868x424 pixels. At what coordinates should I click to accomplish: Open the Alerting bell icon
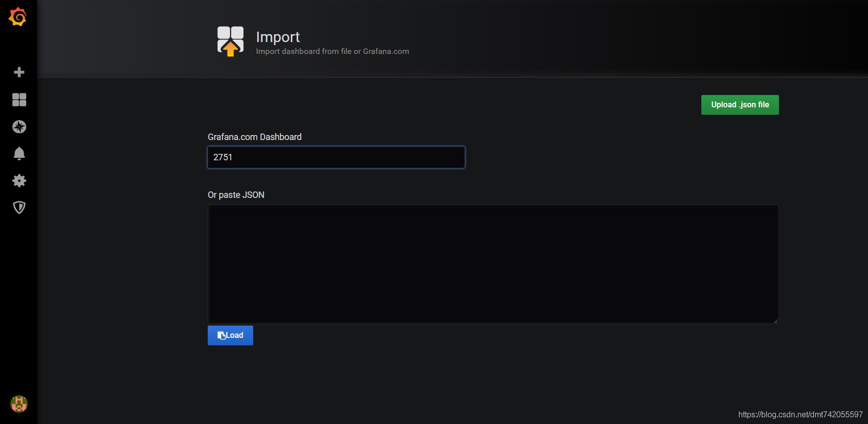(19, 153)
